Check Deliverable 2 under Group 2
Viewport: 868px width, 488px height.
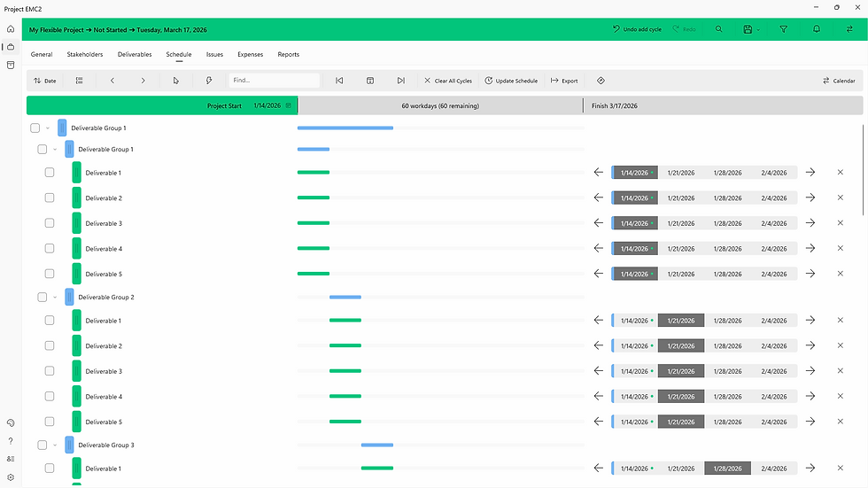coord(50,345)
